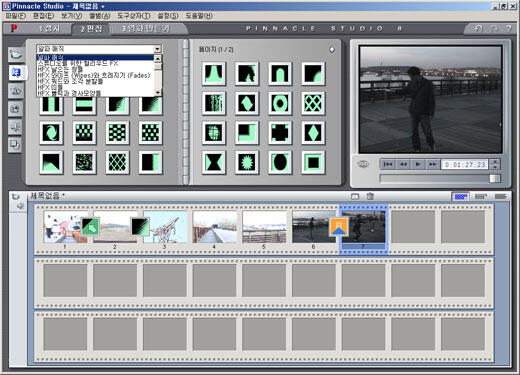Switch to text list view

[501, 197]
